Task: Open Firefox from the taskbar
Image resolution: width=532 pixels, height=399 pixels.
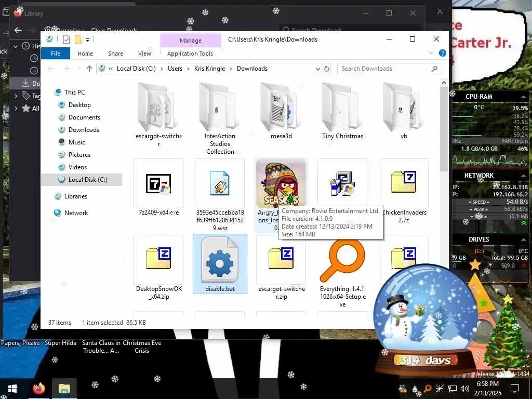Action: pyautogui.click(x=38, y=389)
